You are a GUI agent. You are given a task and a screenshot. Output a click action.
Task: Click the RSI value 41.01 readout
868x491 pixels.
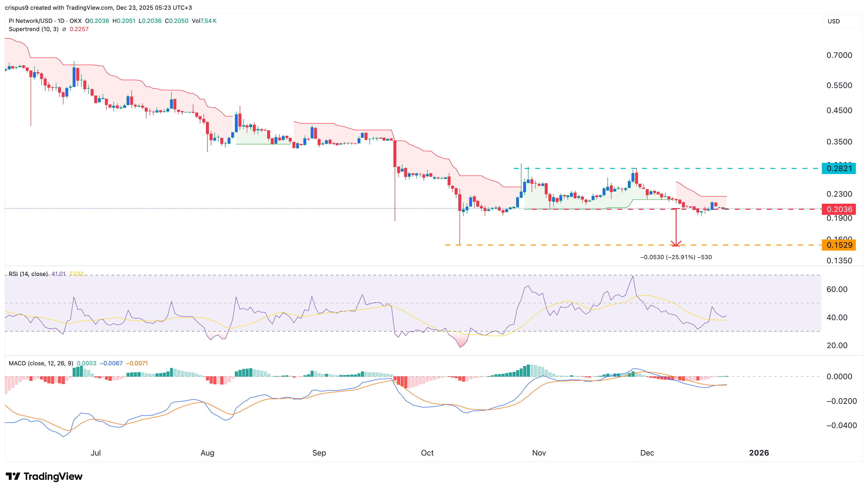click(59, 274)
